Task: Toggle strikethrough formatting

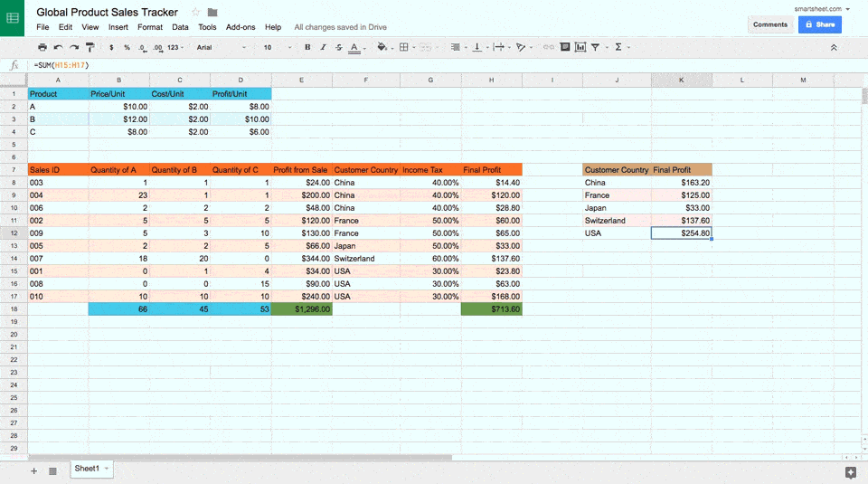Action: click(x=338, y=47)
